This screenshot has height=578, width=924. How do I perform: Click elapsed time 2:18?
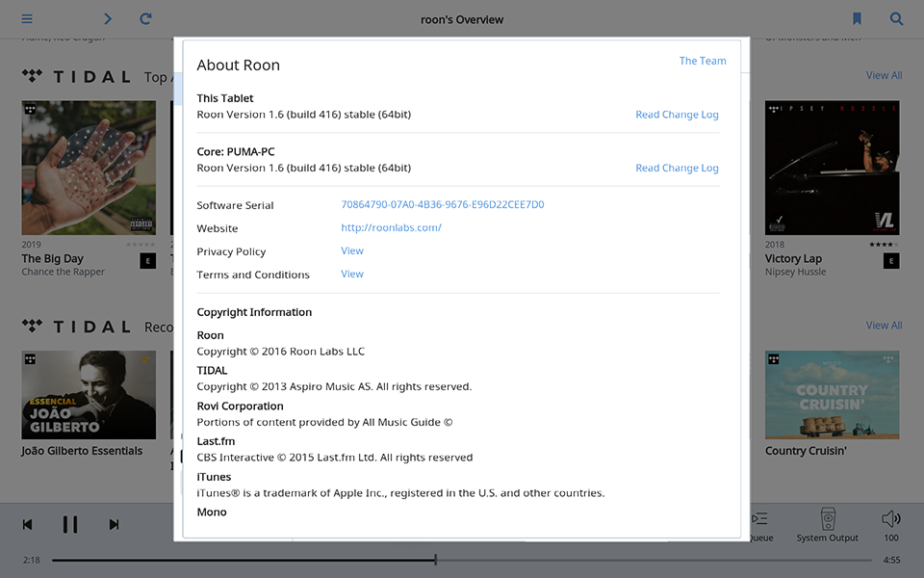click(31, 560)
